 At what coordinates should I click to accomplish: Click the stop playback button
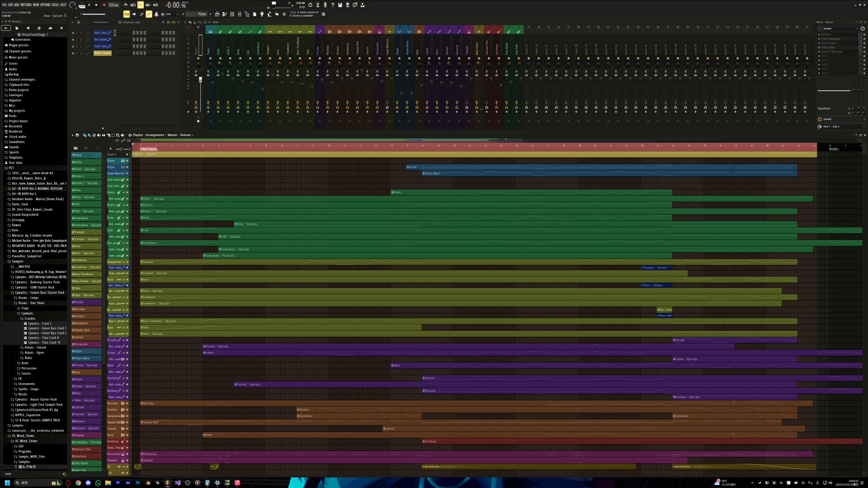(x=96, y=5)
